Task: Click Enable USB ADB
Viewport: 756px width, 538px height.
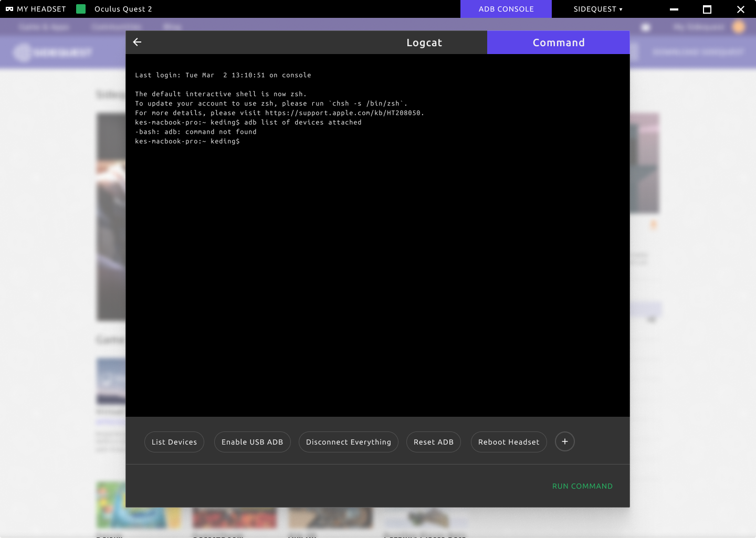Action: click(x=253, y=442)
